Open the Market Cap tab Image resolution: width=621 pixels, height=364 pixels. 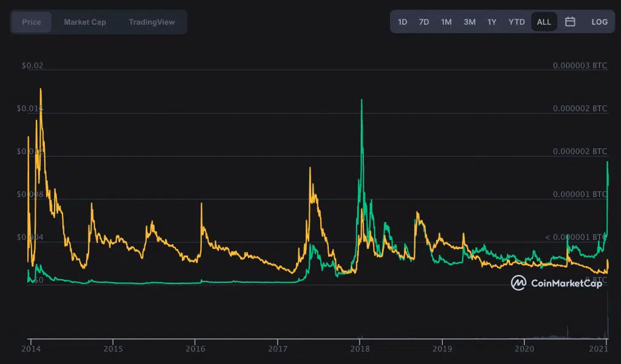point(85,22)
